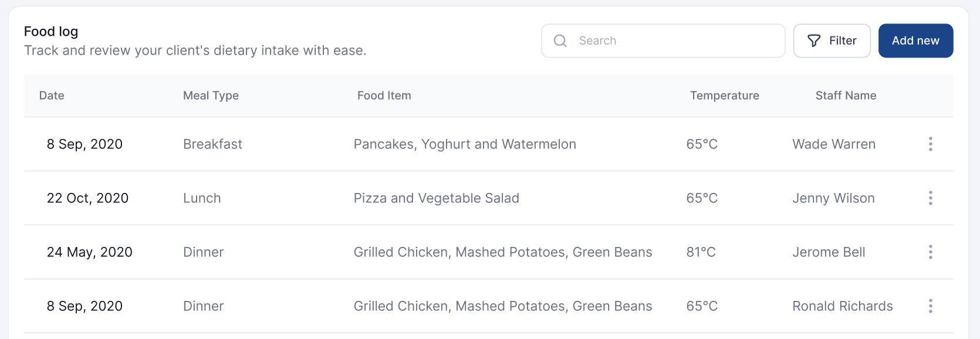The width and height of the screenshot is (980, 339).
Task: Click the Staff Name column header
Action: [845, 96]
